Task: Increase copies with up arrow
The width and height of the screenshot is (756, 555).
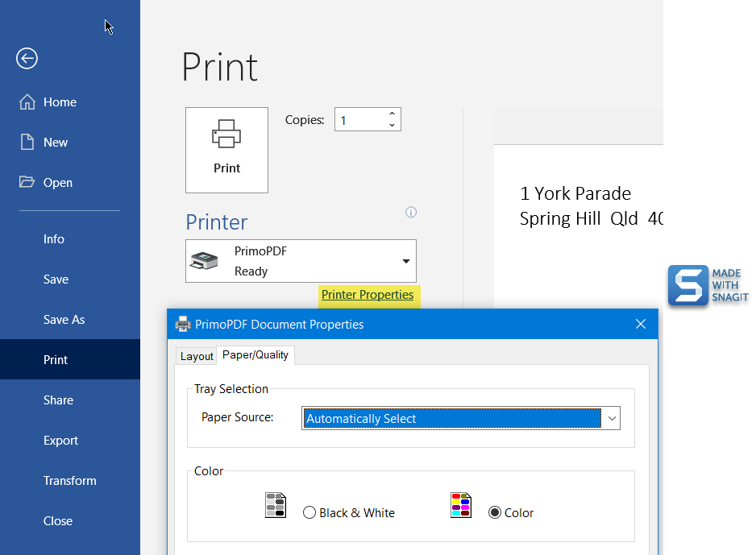Action: pyautogui.click(x=392, y=114)
